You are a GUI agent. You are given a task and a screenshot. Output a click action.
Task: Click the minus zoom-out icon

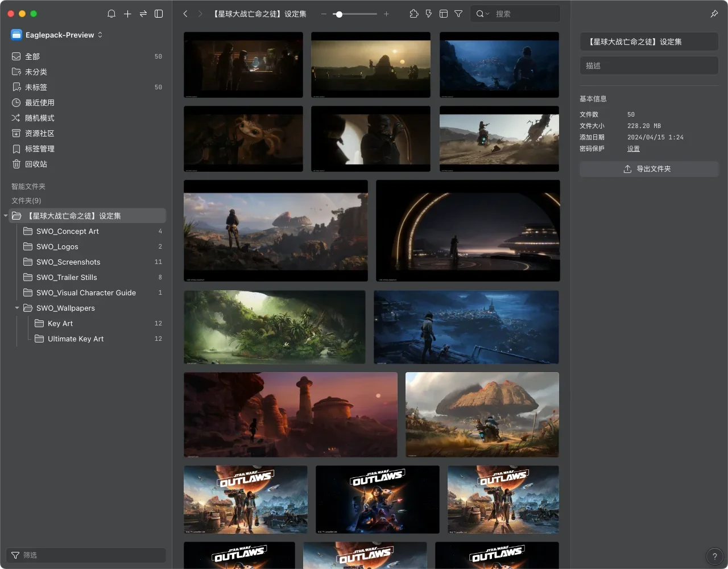pyautogui.click(x=324, y=14)
